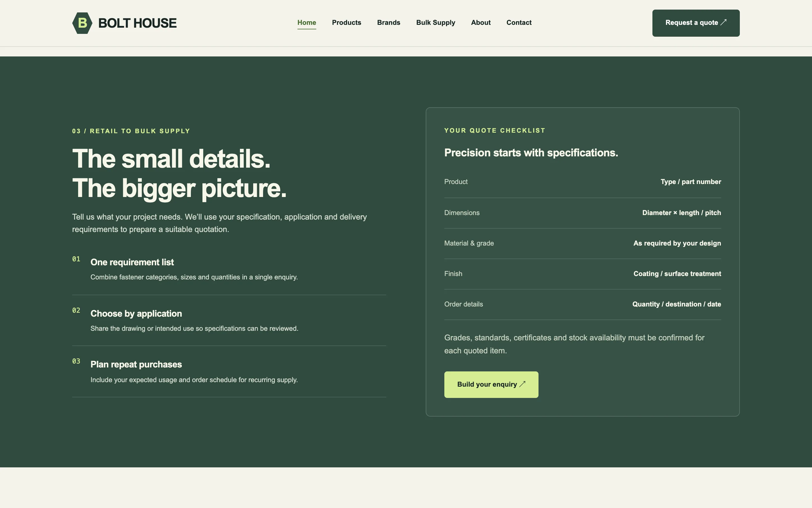
Task: Open the Home nav item
Action: 307,23
